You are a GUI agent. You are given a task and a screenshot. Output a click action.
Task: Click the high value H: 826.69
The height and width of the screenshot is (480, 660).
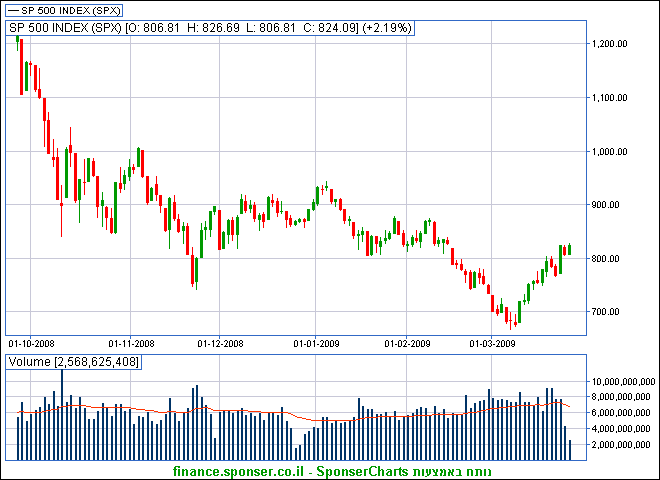[213, 28]
